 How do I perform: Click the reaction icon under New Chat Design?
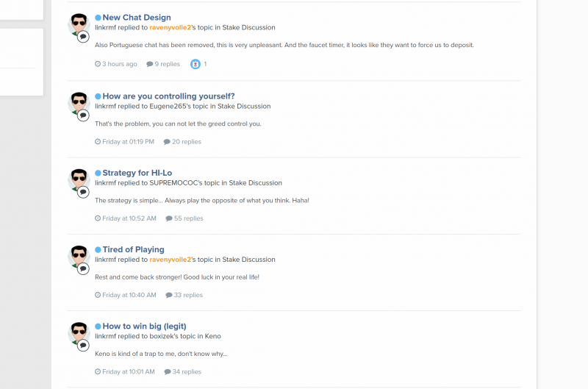coord(196,64)
